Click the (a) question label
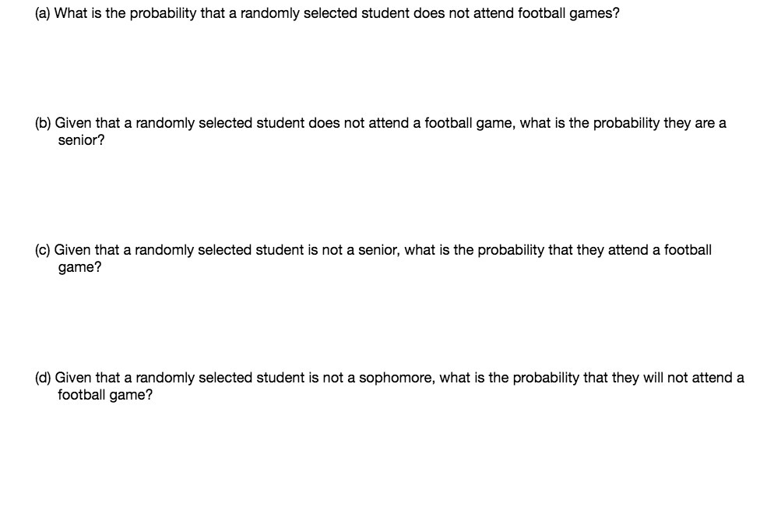The width and height of the screenshot is (760, 532). click(x=43, y=13)
